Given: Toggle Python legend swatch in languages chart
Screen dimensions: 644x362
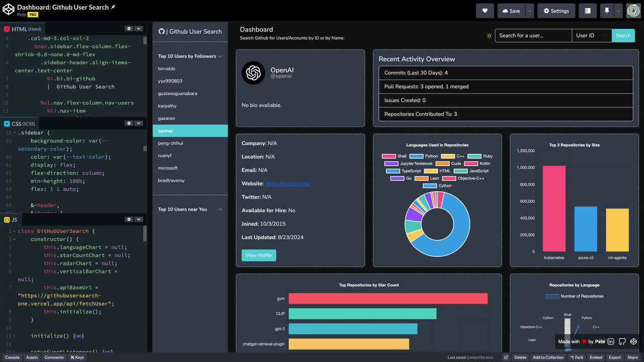Looking at the screenshot, I should tap(416, 156).
